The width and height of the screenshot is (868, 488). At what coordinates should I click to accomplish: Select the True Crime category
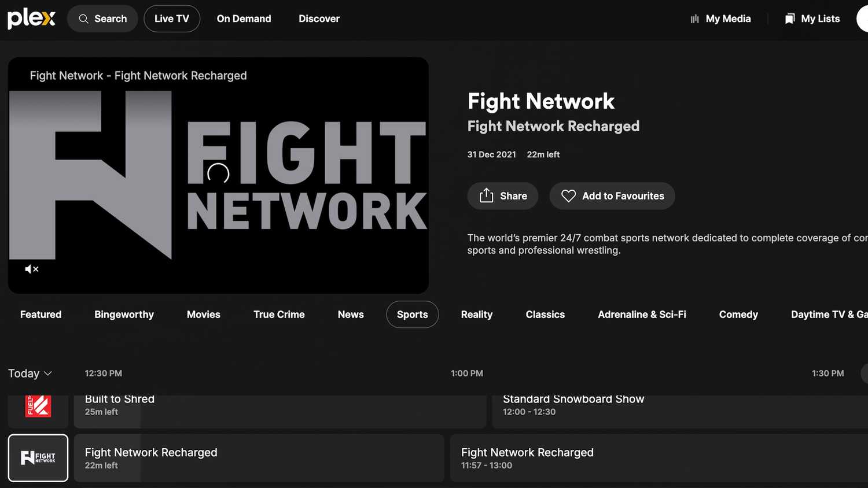coord(279,315)
